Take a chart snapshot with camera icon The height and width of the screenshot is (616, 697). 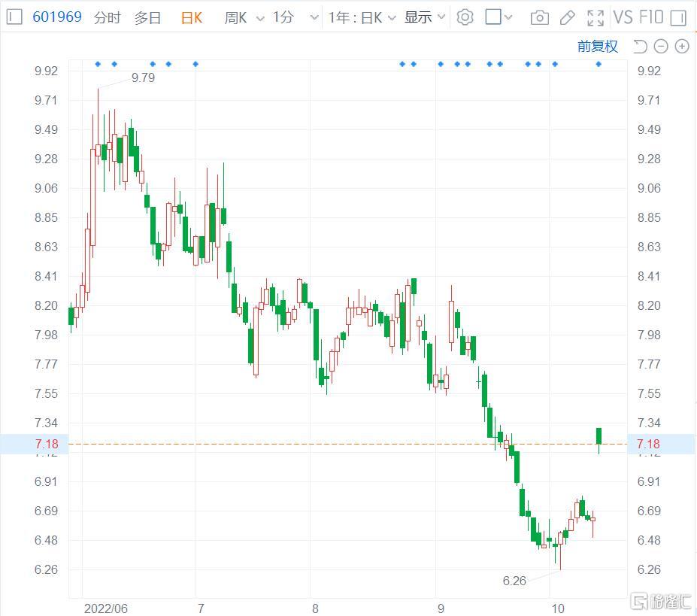coord(540,18)
